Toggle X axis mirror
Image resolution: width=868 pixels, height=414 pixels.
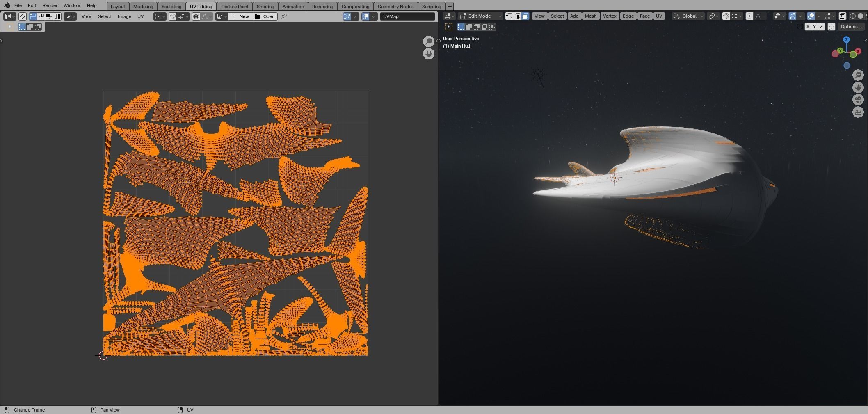tap(808, 27)
